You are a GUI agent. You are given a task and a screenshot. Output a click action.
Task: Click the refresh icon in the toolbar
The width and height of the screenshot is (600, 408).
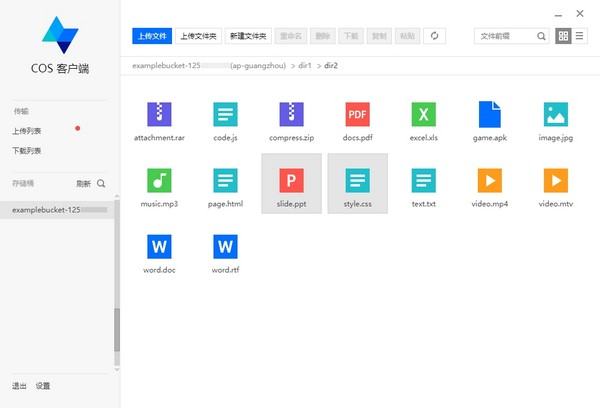click(x=434, y=36)
